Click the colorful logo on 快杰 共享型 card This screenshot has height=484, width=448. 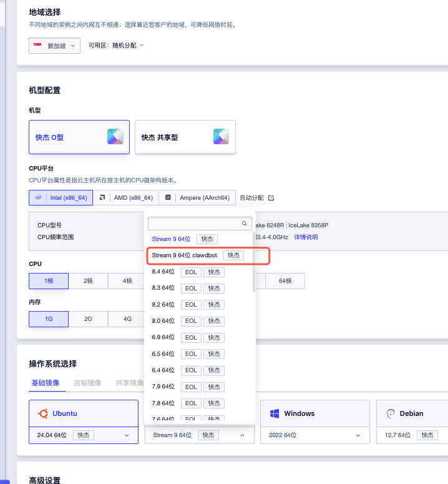point(221,137)
